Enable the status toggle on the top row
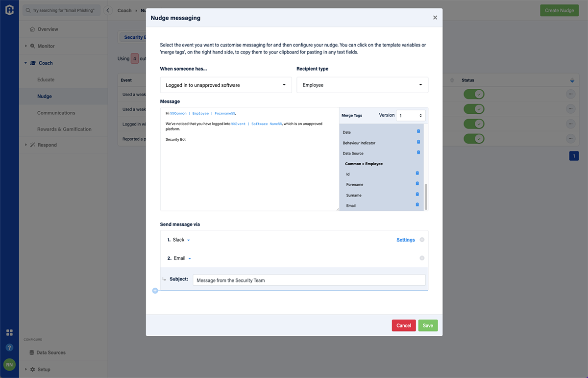The image size is (588, 378). coord(474,94)
